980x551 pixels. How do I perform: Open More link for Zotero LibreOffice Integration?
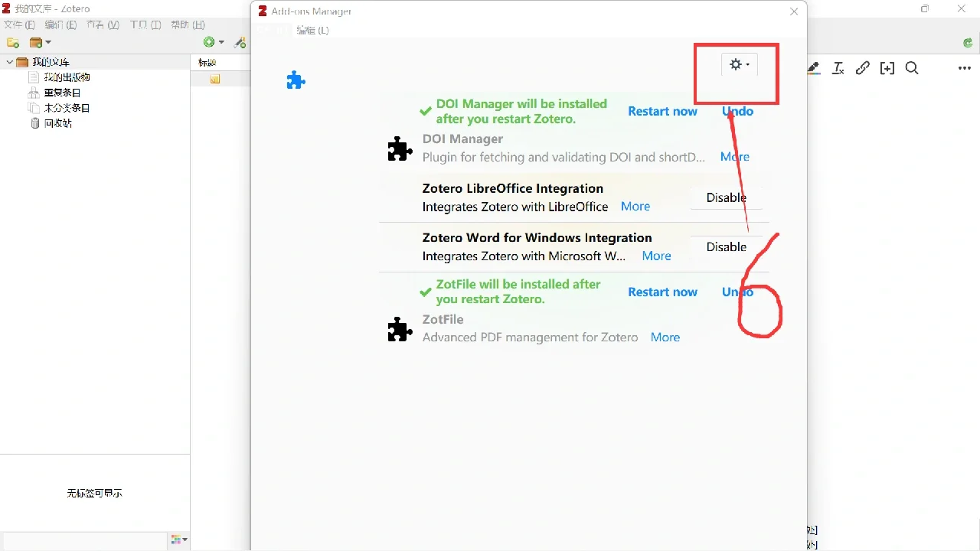tap(635, 206)
